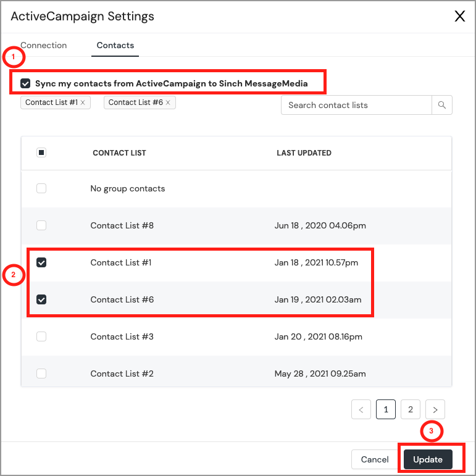The width and height of the screenshot is (476, 476).
Task: Remove Contact List #1 tag
Action: (x=83, y=102)
